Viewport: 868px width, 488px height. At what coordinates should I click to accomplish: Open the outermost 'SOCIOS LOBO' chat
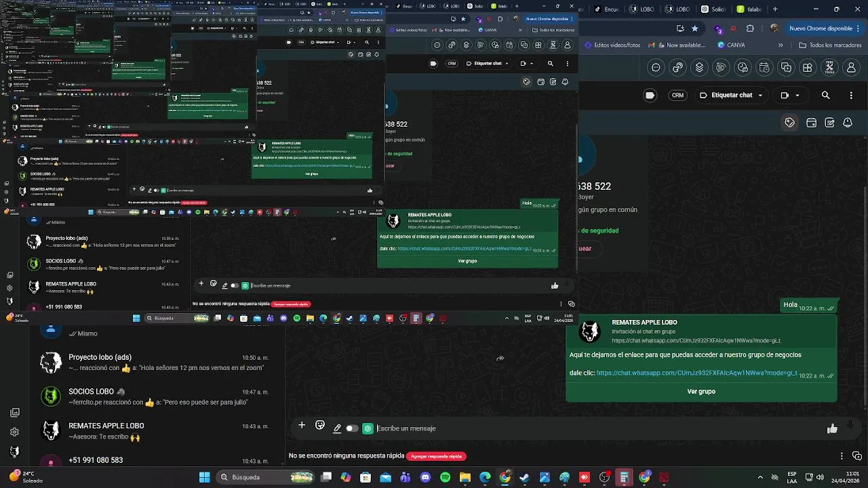point(155,396)
